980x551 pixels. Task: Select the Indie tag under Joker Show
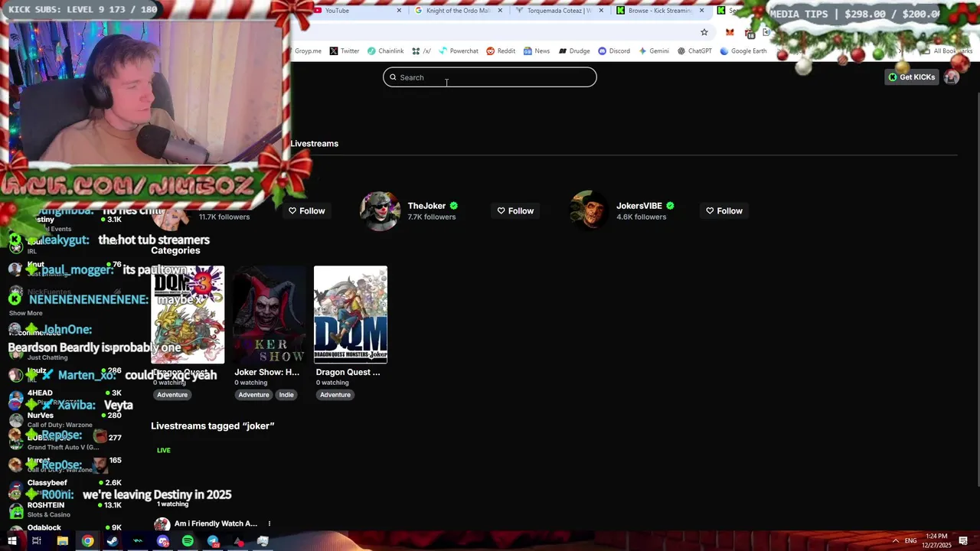click(286, 395)
